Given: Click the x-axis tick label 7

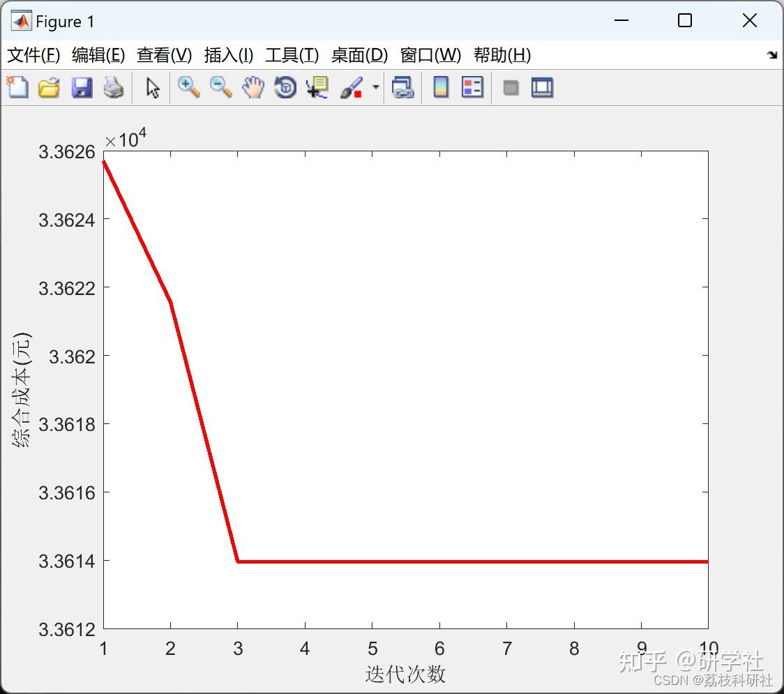Looking at the screenshot, I should coord(507,649).
